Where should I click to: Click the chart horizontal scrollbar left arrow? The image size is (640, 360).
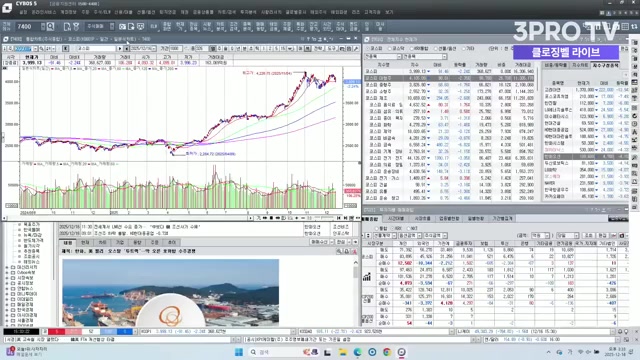pyautogui.click(x=5, y=218)
